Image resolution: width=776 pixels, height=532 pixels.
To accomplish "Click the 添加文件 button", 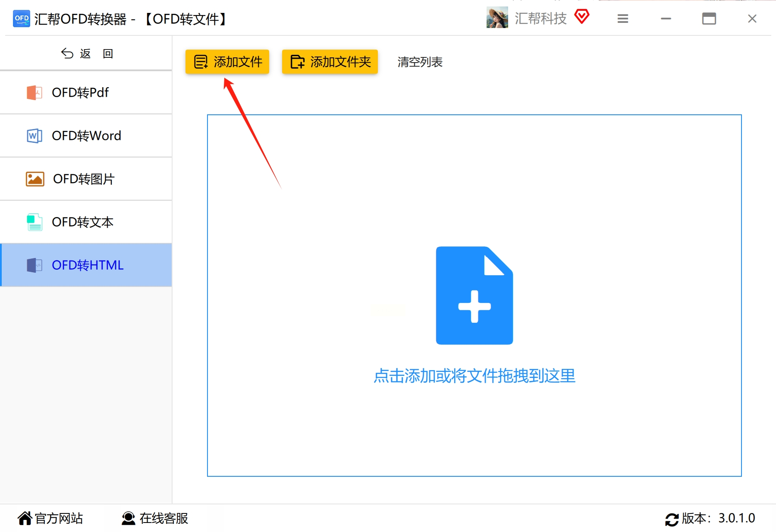I will (x=227, y=61).
